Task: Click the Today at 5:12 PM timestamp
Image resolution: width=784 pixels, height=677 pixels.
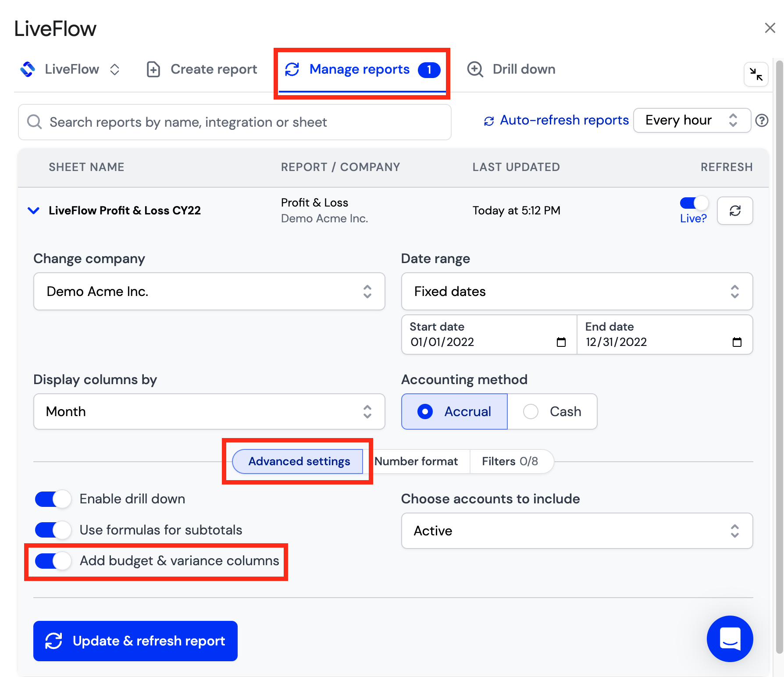Action: (517, 210)
